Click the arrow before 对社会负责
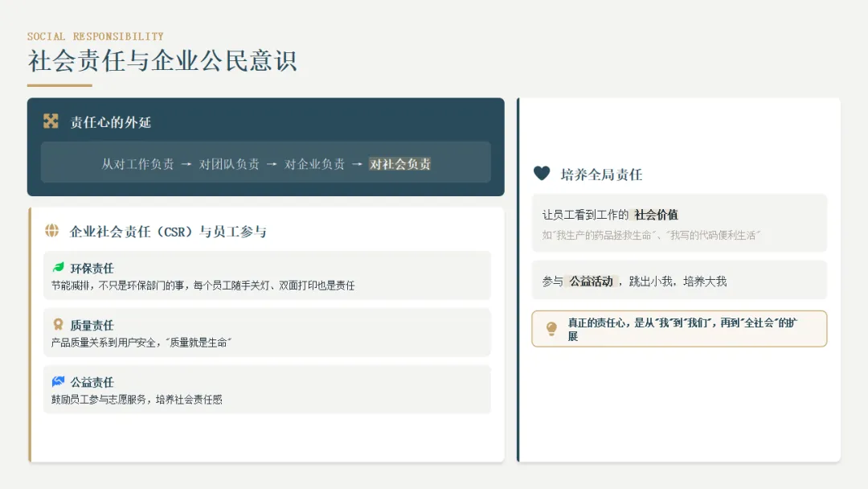Image resolution: width=868 pixels, height=489 pixels. click(x=357, y=164)
